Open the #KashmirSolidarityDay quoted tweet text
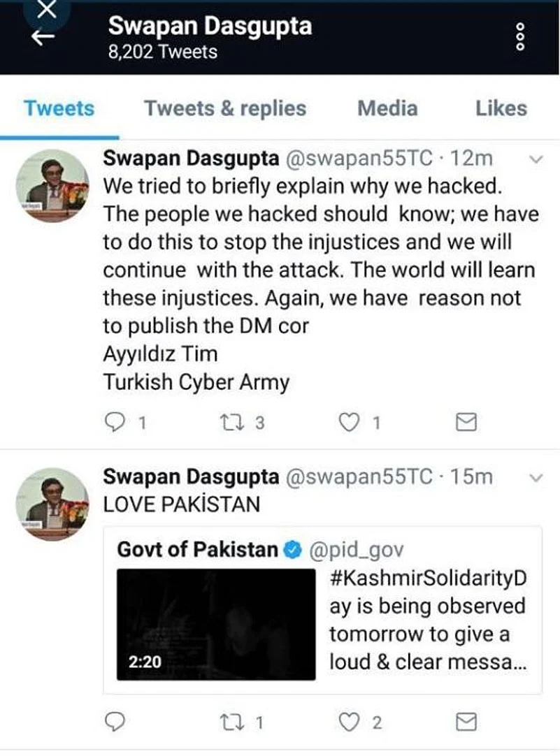This screenshot has width=560, height=756. tap(426, 620)
